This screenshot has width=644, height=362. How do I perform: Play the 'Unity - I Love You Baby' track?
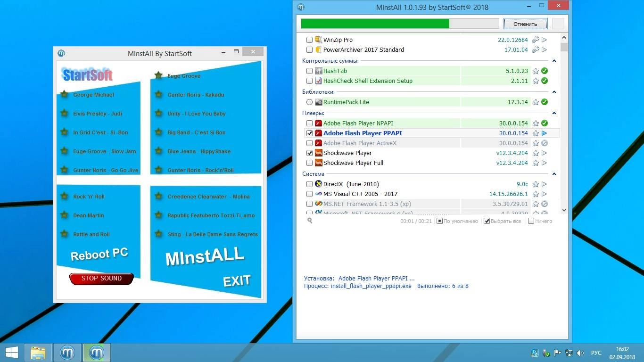(x=197, y=114)
